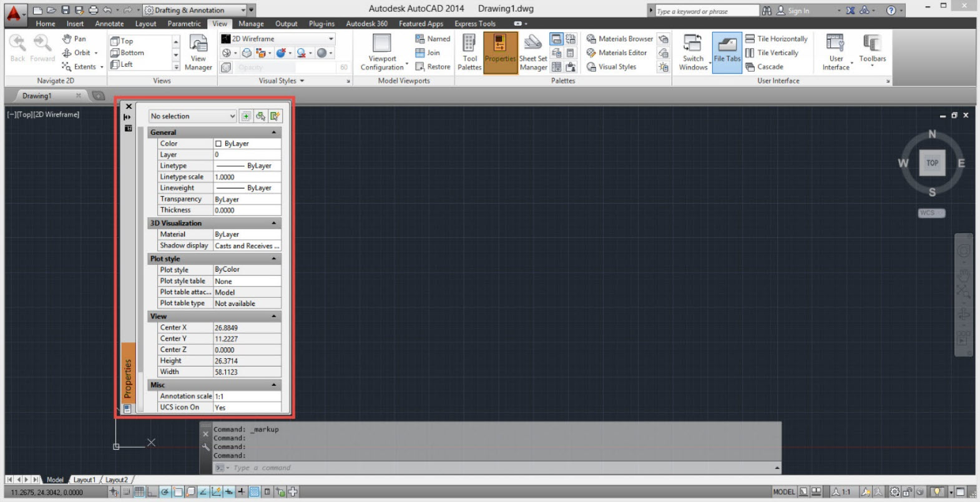Open the Insert ribbon tab
This screenshot has height=502, width=980.
pos(75,24)
